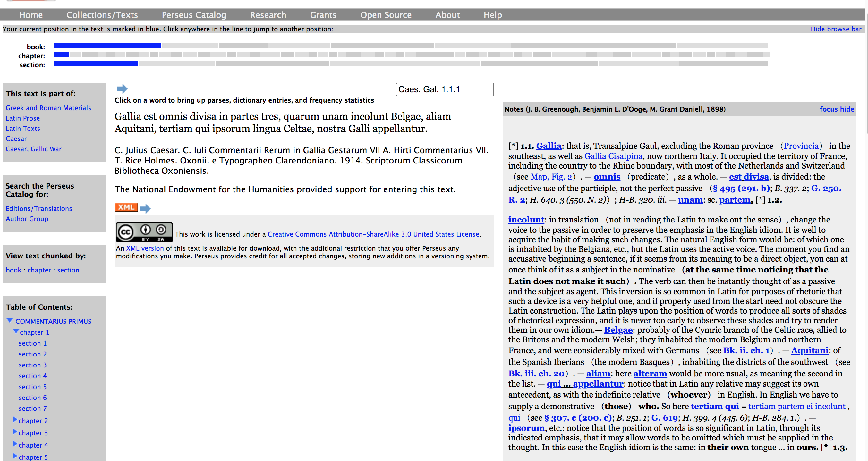Viewport: 868px width, 461px height.
Task: Collapse the COMMENTARIUS PRIMUS tree node
Action: pos(10,320)
